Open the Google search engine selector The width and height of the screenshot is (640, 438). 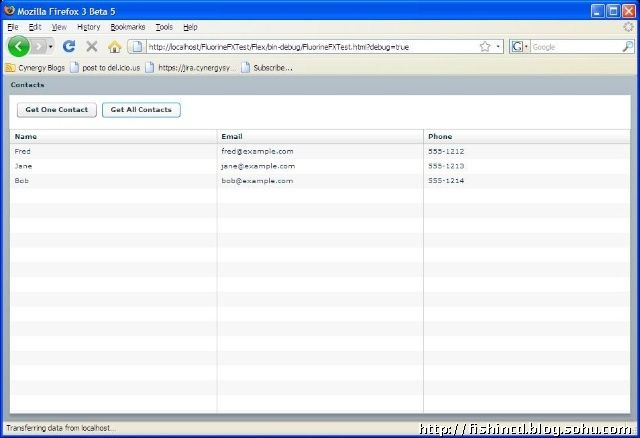(x=520, y=47)
